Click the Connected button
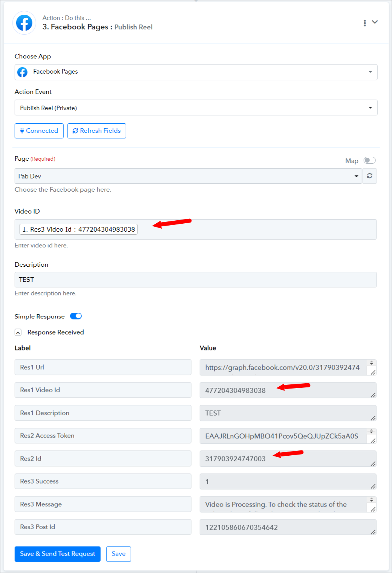Viewport: 392px width, 573px height. (x=39, y=131)
